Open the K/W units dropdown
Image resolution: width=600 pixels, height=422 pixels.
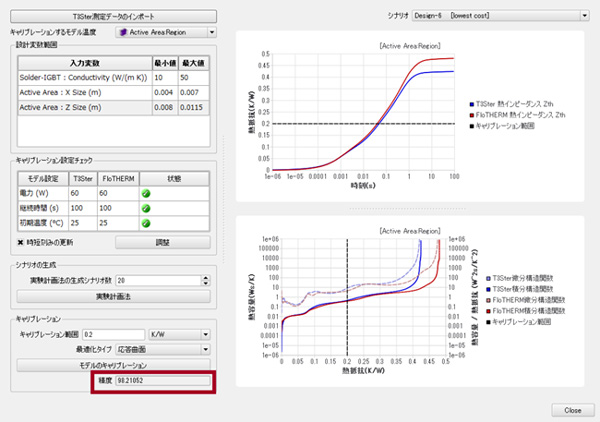(x=178, y=335)
